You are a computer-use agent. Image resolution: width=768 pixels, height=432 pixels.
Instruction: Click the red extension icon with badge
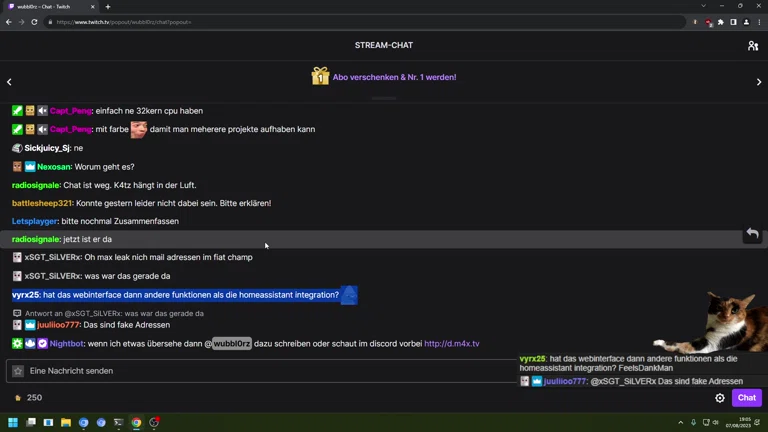[x=708, y=23]
